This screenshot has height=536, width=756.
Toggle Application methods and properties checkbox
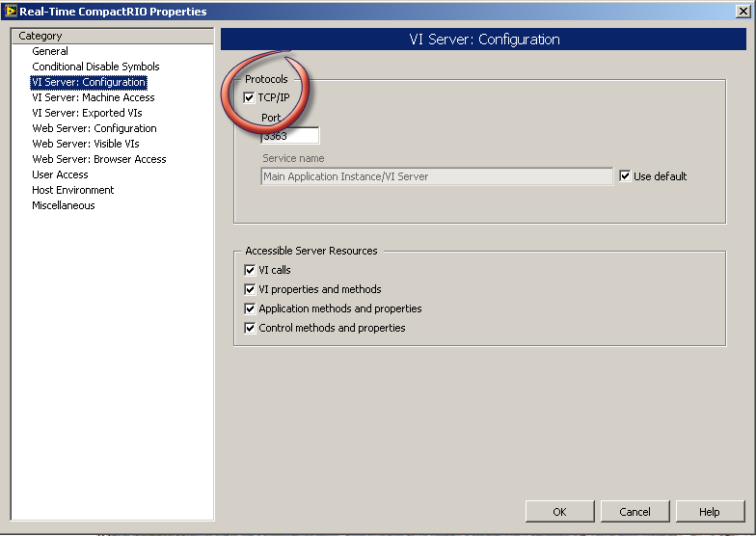point(250,308)
